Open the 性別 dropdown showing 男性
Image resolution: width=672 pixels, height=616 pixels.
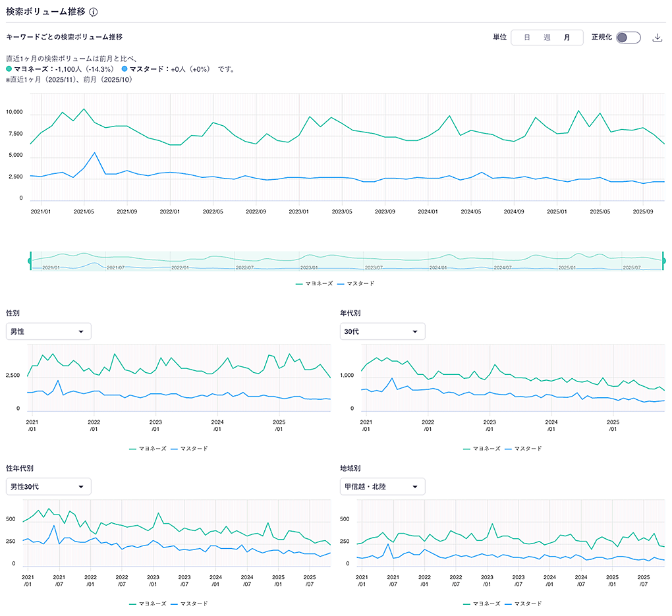[x=48, y=331]
